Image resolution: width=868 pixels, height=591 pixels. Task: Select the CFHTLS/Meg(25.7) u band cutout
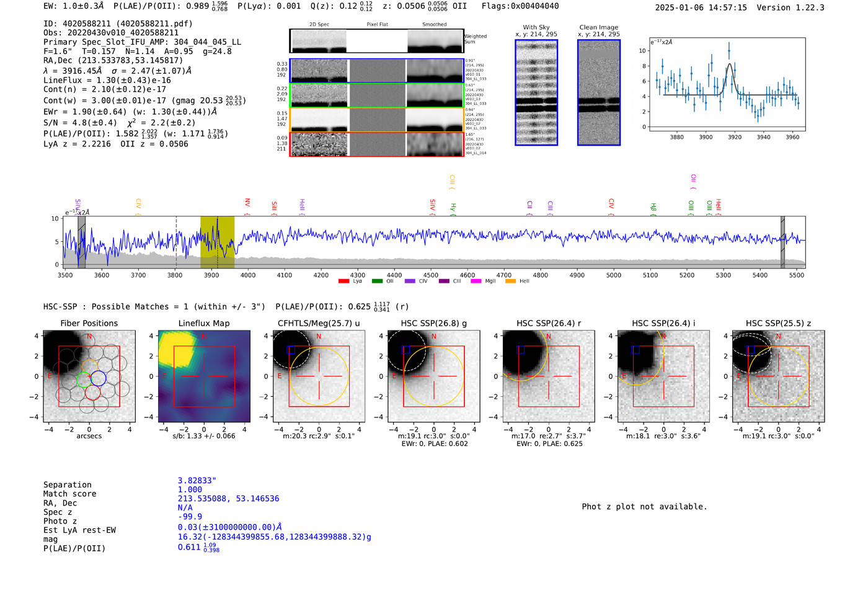(x=319, y=376)
